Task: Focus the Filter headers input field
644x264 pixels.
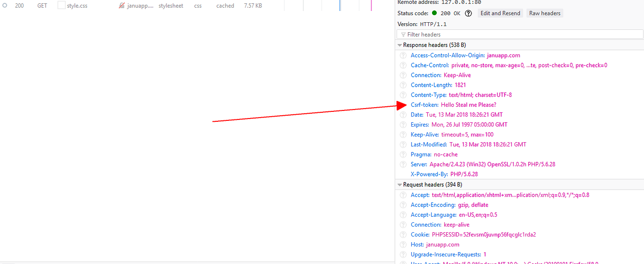Action: [x=520, y=35]
